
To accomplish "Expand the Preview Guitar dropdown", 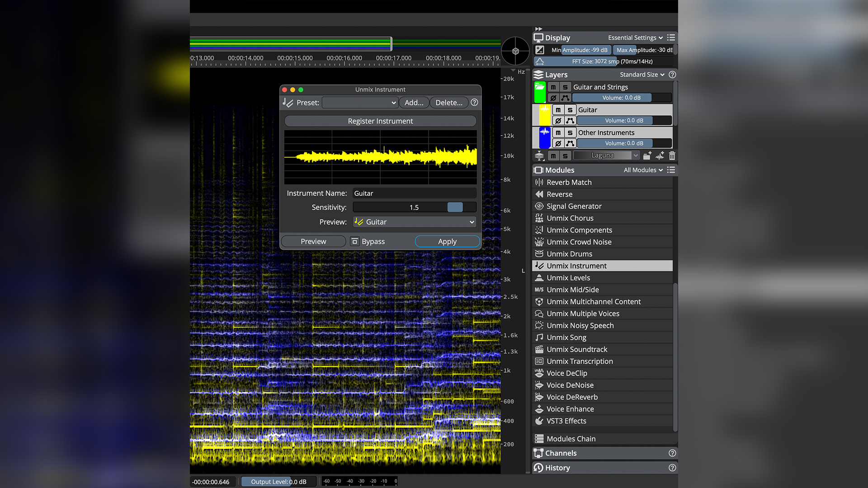I will point(414,222).
